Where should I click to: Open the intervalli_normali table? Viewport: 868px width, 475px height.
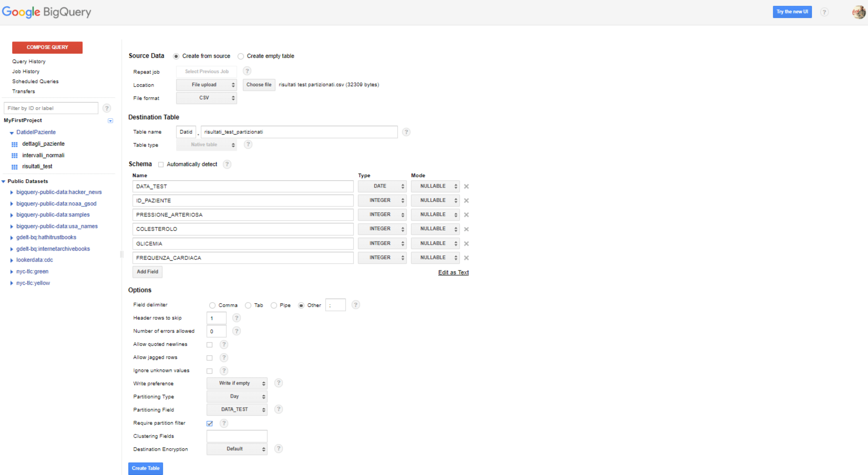click(x=43, y=156)
